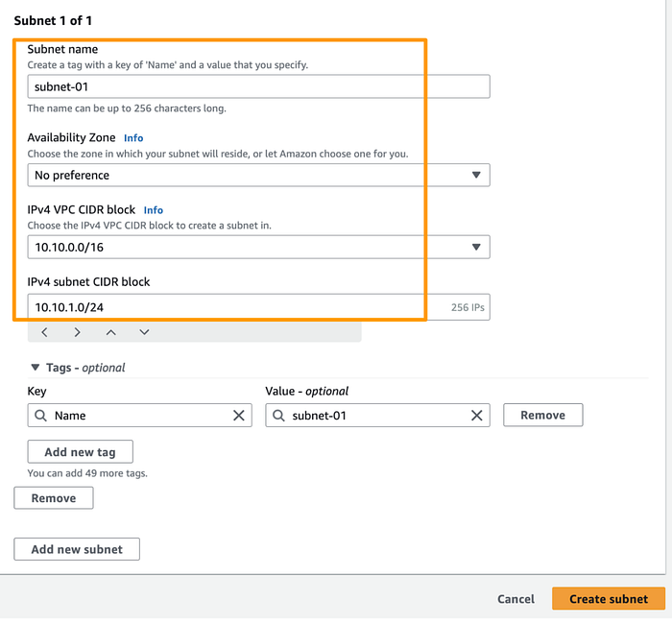Image resolution: width=672 pixels, height=624 pixels.
Task: Collapse the Tags optional section
Action: tap(36, 368)
